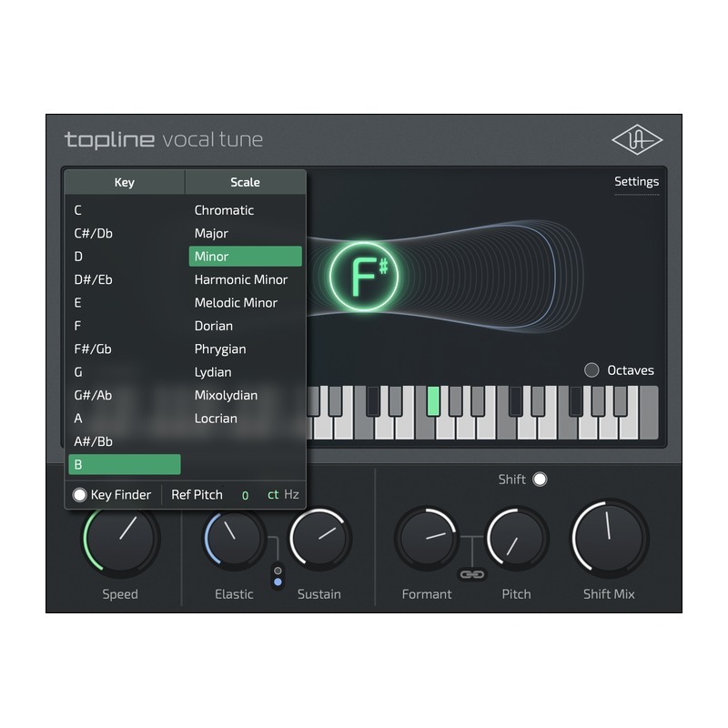Select Hz unit for Ref Pitch
Viewport: 728px width, 728px height.
(291, 494)
